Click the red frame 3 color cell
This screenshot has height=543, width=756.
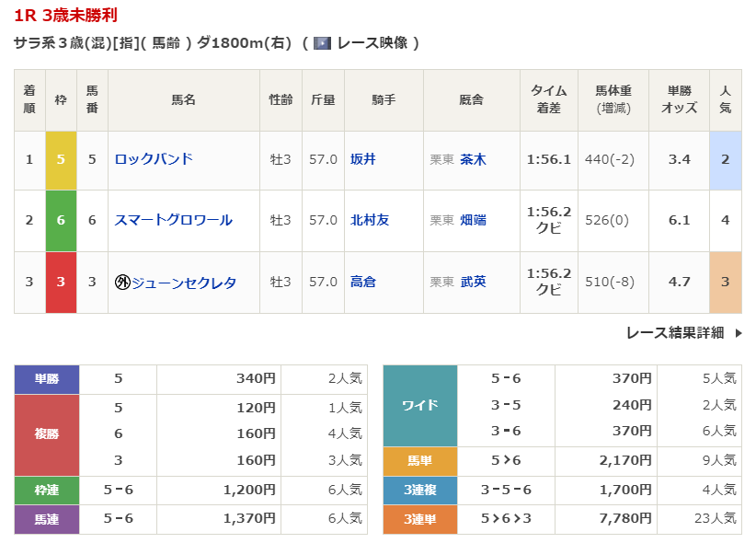[x=61, y=283]
